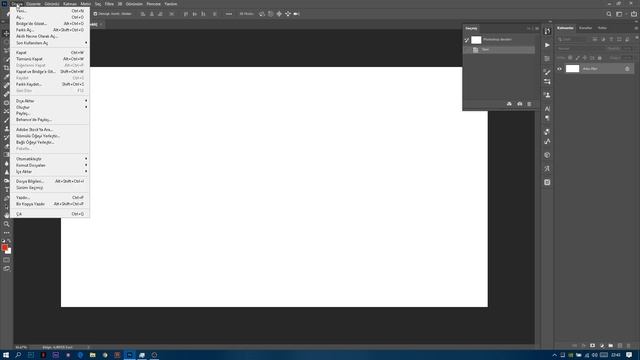The image size is (640, 360).
Task: Open taskbar search icon
Action: 18,355
